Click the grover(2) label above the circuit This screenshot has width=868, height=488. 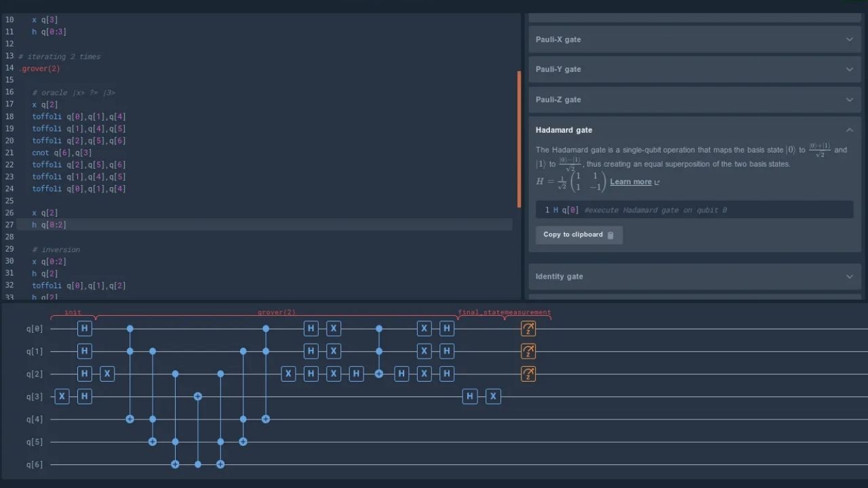click(x=277, y=312)
